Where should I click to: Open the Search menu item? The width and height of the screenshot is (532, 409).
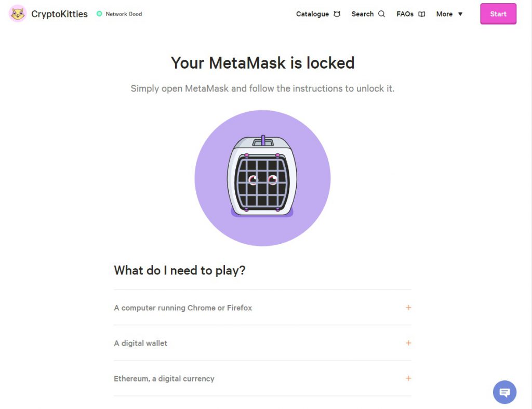coord(362,14)
